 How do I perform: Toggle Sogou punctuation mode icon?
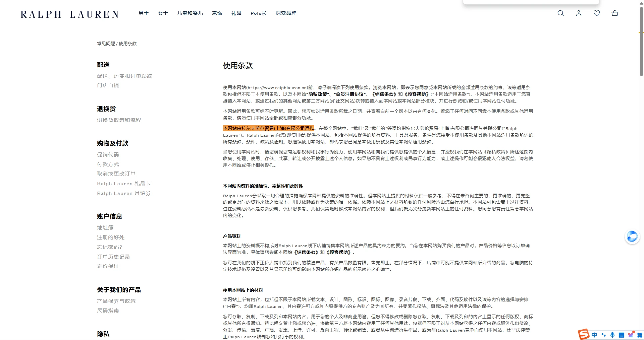pyautogui.click(x=603, y=335)
